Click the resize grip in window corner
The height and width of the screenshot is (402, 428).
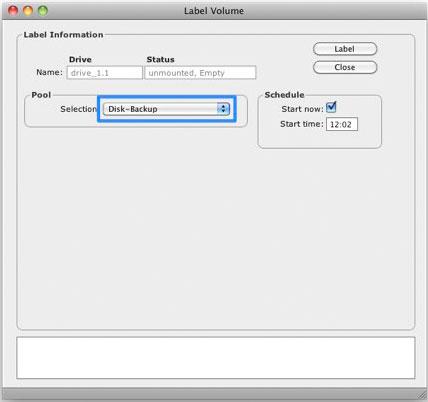tap(422, 396)
